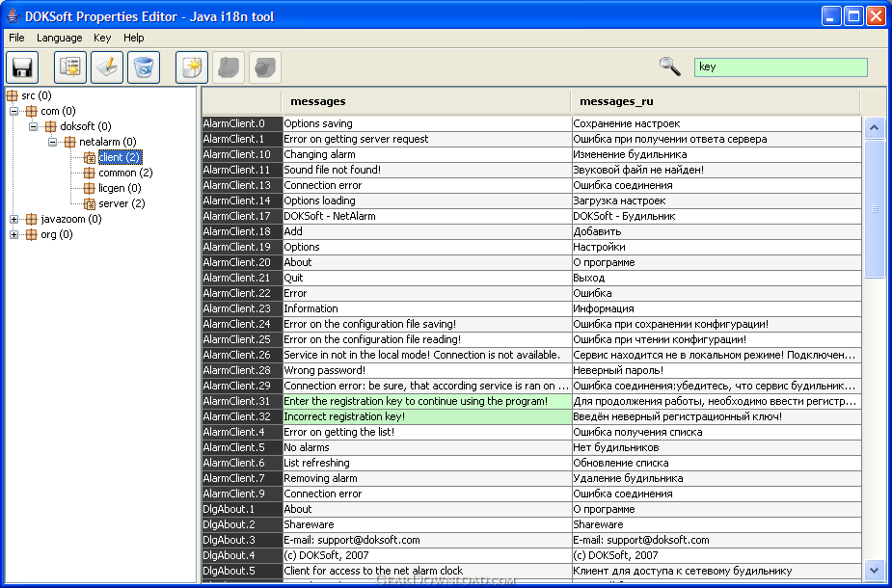This screenshot has width=892, height=588.
Task: Select the AlarmClient.31 key cell
Action: (242, 401)
